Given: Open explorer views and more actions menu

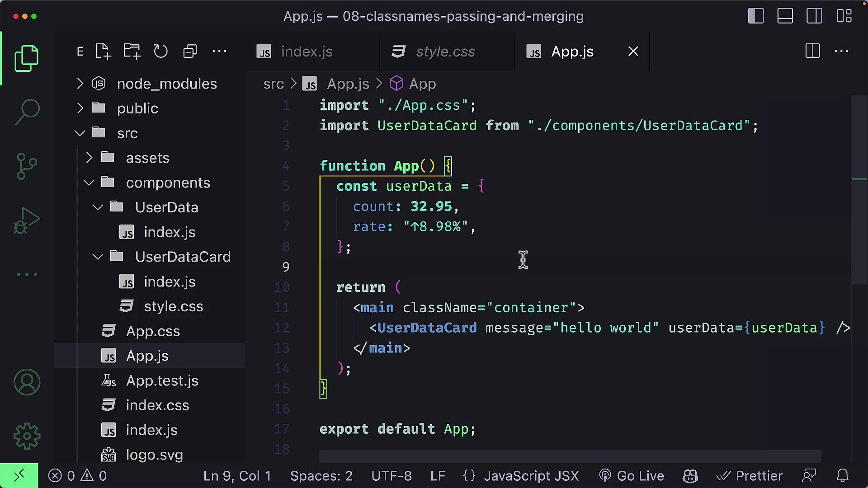Looking at the screenshot, I should [219, 52].
